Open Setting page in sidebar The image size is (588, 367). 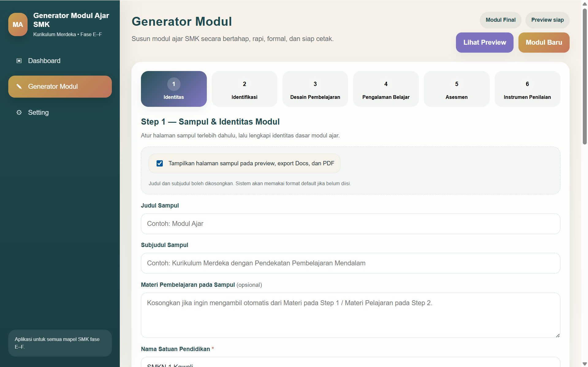point(60,112)
